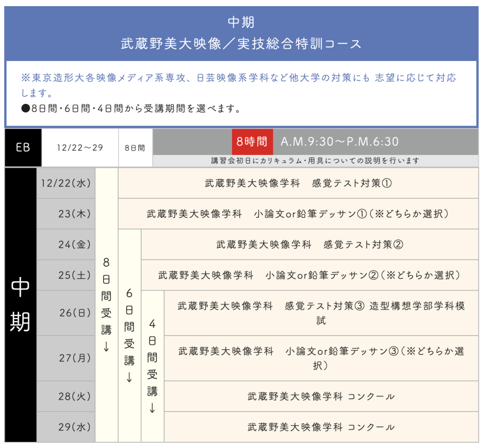Click the time A.M.9:30～P.M.6:30
The width and height of the screenshot is (484, 448).
[339, 142]
